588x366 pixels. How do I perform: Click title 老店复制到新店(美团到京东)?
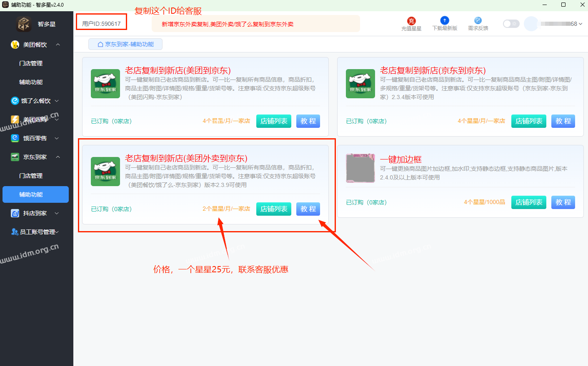click(x=178, y=70)
